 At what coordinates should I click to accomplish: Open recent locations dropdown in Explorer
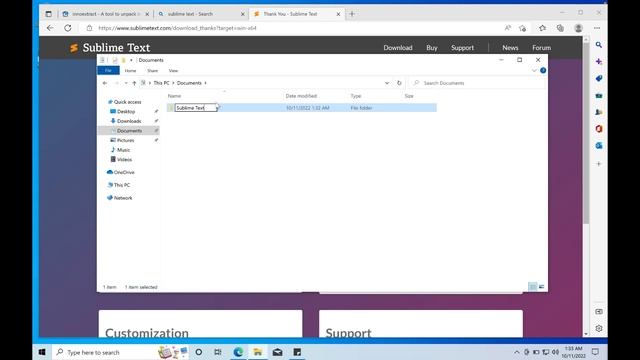tap(126, 83)
